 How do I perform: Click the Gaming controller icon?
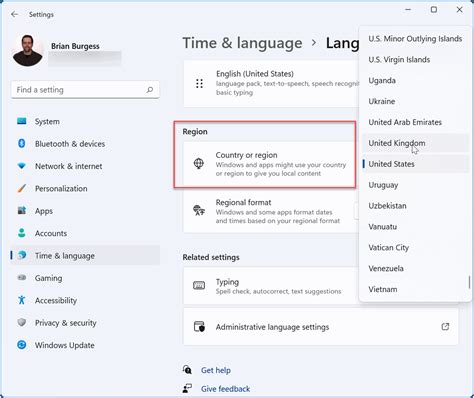click(x=22, y=277)
